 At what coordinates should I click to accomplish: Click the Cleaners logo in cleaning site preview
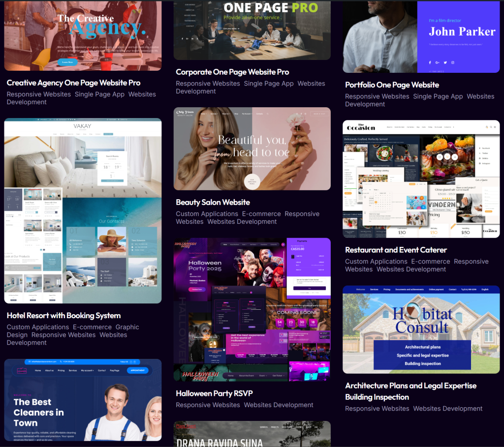pos(22,370)
